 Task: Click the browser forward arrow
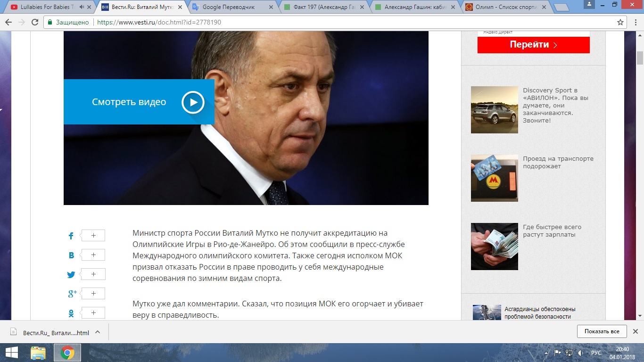coord(22,22)
